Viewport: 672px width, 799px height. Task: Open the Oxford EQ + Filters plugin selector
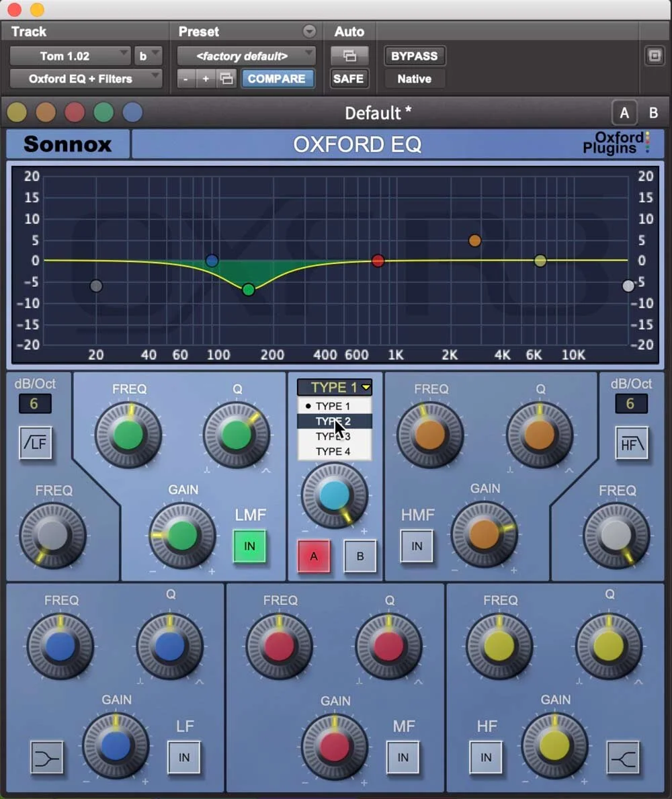point(86,79)
